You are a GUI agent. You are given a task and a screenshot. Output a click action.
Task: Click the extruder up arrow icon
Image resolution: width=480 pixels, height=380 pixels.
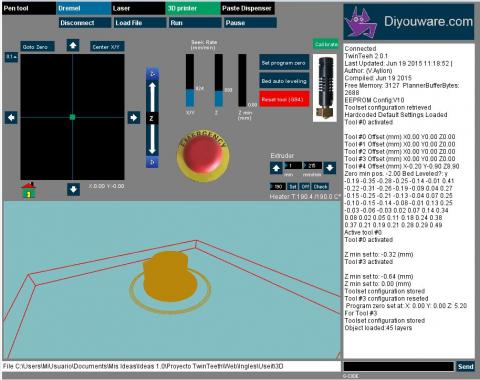pos(276,168)
